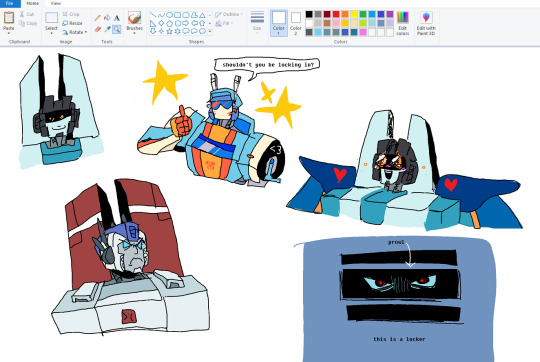Click the Edit with Paint 3D icon
This screenshot has width=540, height=362.
(x=426, y=23)
